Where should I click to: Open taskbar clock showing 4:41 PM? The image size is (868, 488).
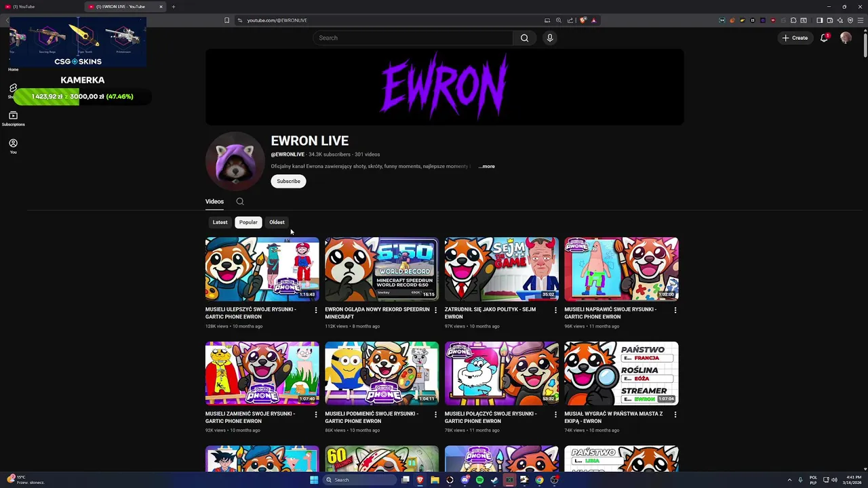[x=854, y=480]
